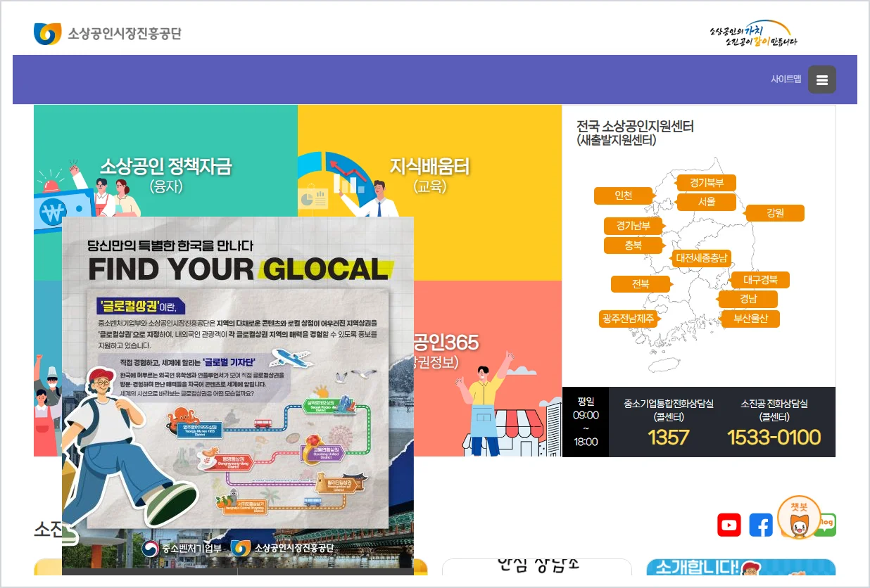The height and width of the screenshot is (588, 870).
Task: Select 강원 on the support center map
Action: 775,213
